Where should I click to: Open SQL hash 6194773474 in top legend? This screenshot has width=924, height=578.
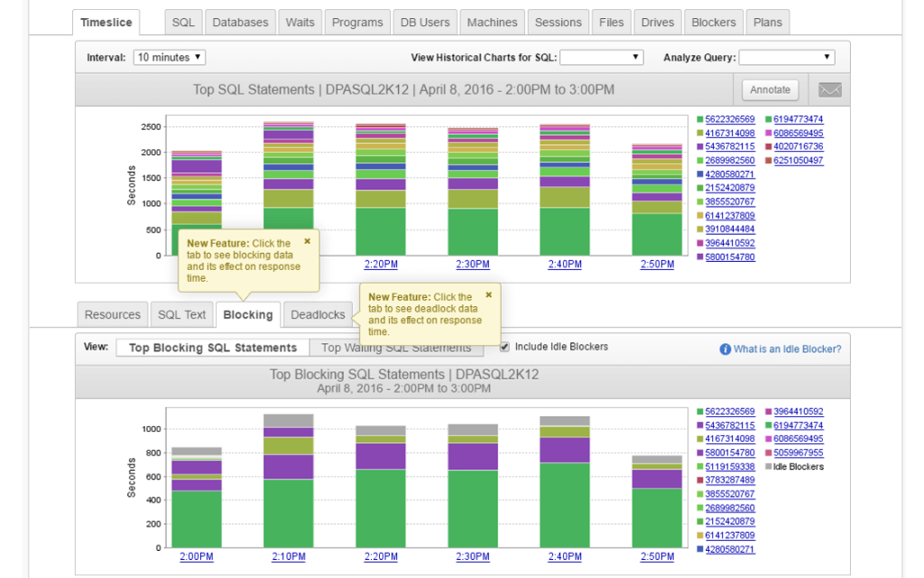click(798, 119)
